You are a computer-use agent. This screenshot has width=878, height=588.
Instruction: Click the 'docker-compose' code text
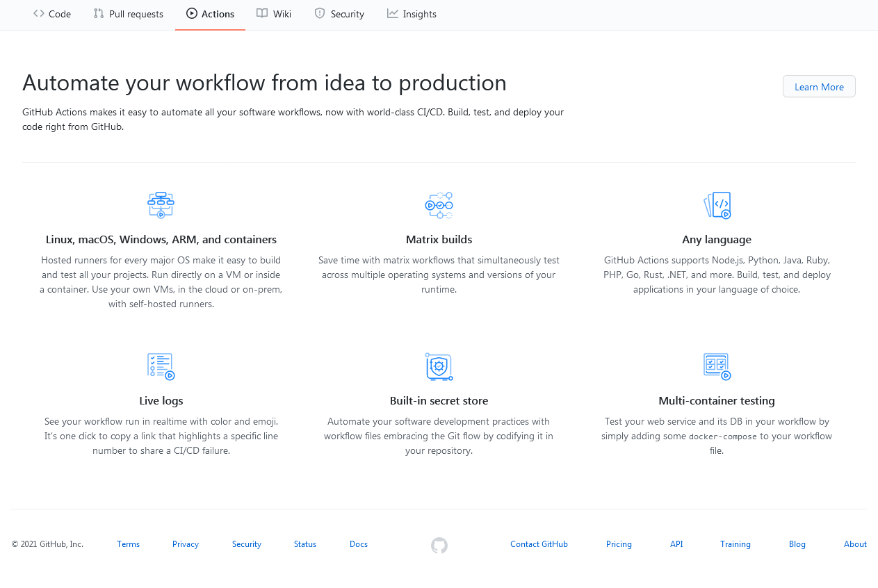pos(723,436)
